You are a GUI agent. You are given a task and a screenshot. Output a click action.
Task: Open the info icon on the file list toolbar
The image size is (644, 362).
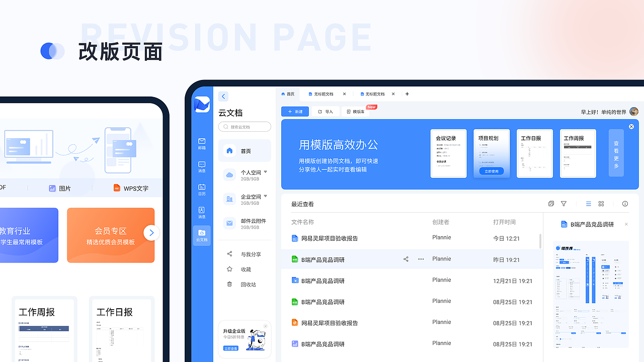pos(625,204)
